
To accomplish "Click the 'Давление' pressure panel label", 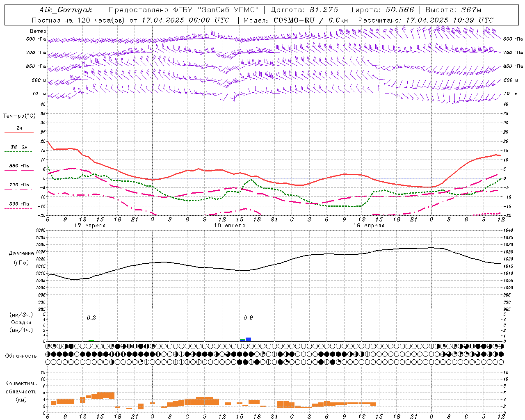I will 21,253.
